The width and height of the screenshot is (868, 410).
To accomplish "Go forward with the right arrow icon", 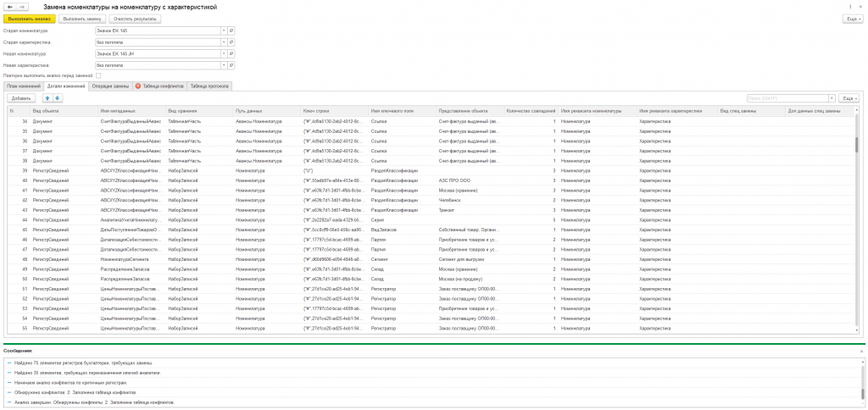I will coord(22,7).
